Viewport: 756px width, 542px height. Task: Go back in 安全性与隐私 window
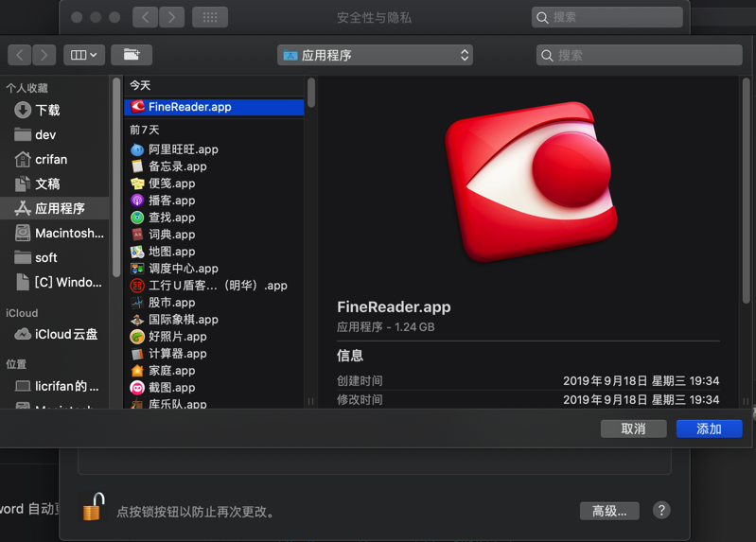click(145, 17)
